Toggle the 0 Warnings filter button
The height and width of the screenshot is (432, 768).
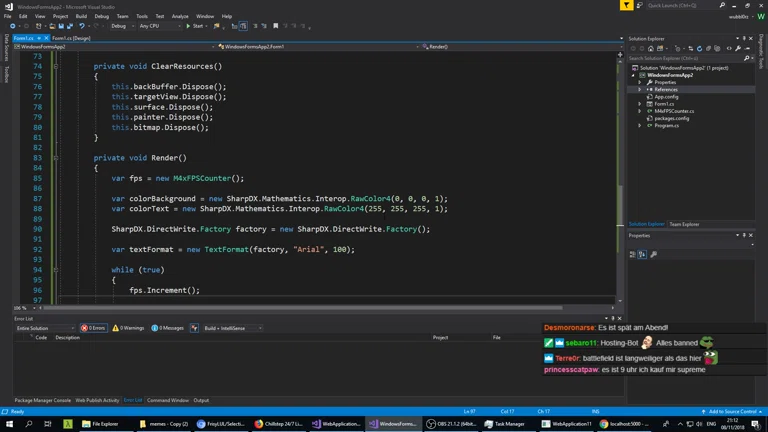point(128,328)
